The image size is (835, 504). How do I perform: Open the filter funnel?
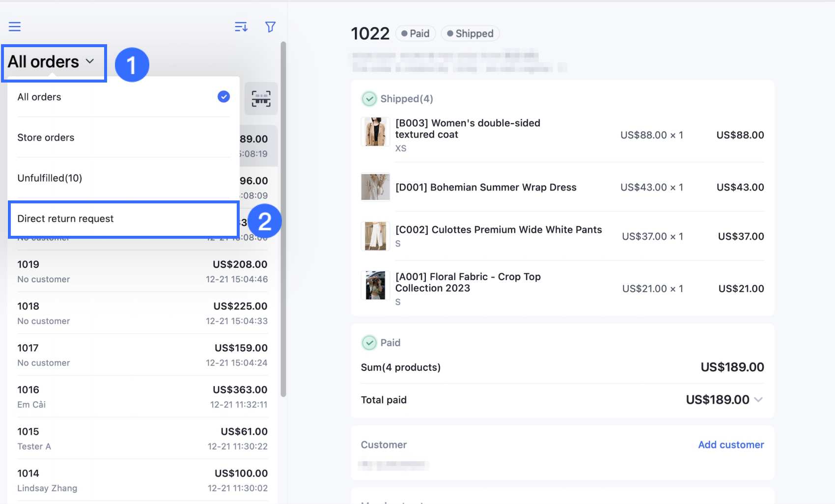(x=270, y=27)
